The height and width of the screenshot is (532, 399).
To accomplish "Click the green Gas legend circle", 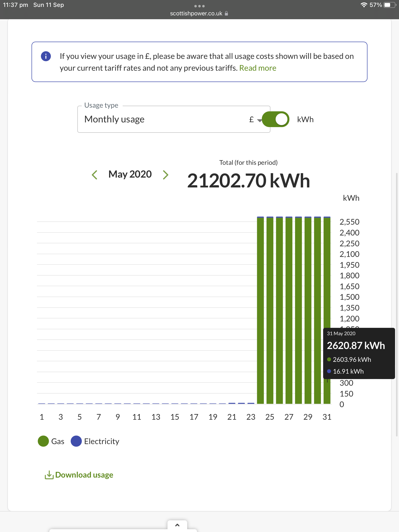I will point(43,441).
